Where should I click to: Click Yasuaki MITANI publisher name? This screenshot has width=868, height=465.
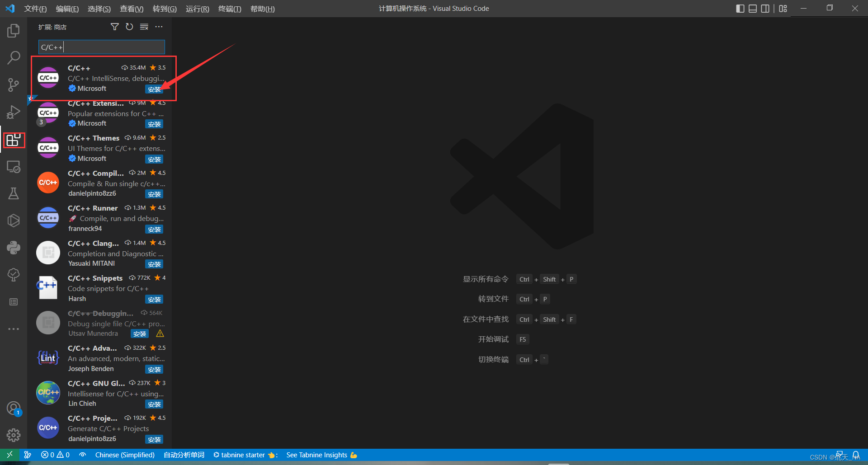tap(91, 263)
